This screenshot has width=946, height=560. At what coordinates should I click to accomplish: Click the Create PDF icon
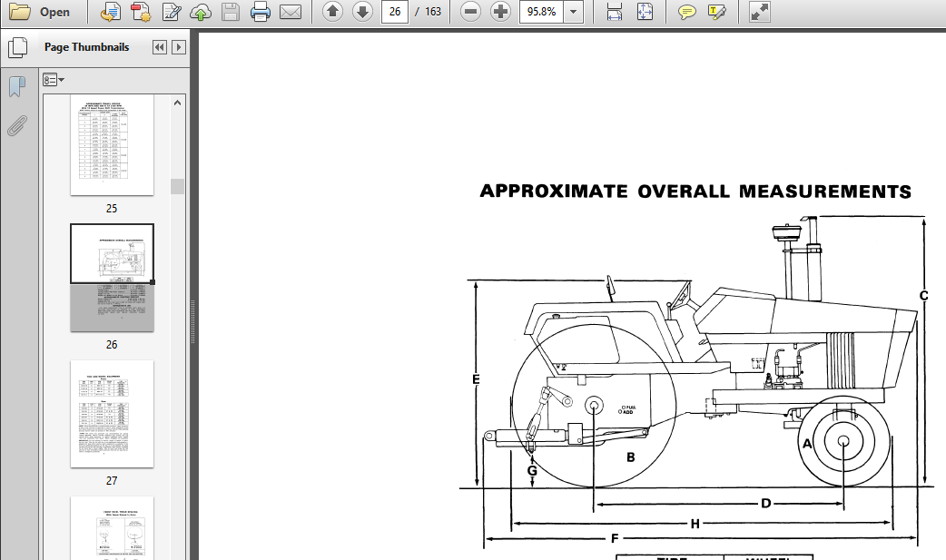click(x=141, y=12)
